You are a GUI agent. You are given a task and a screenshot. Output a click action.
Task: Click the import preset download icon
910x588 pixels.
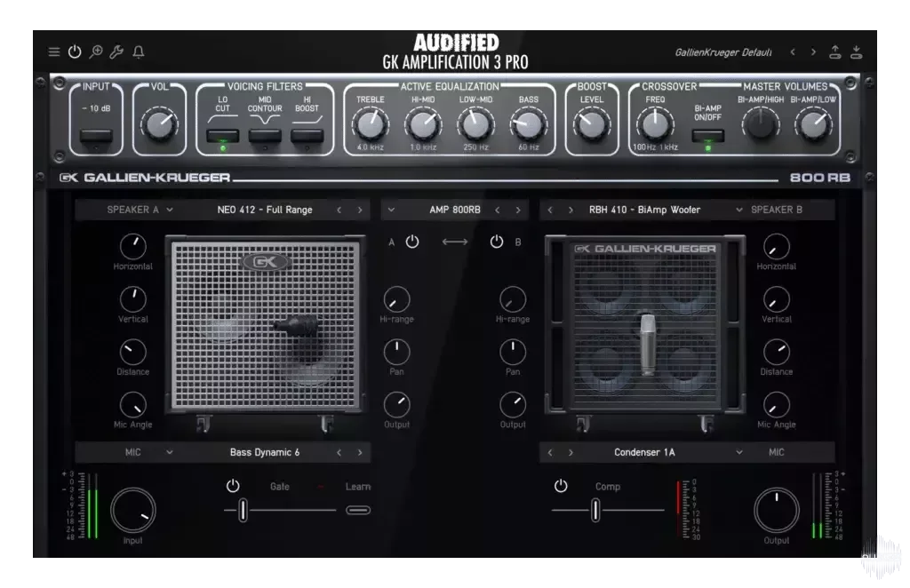pos(857,52)
